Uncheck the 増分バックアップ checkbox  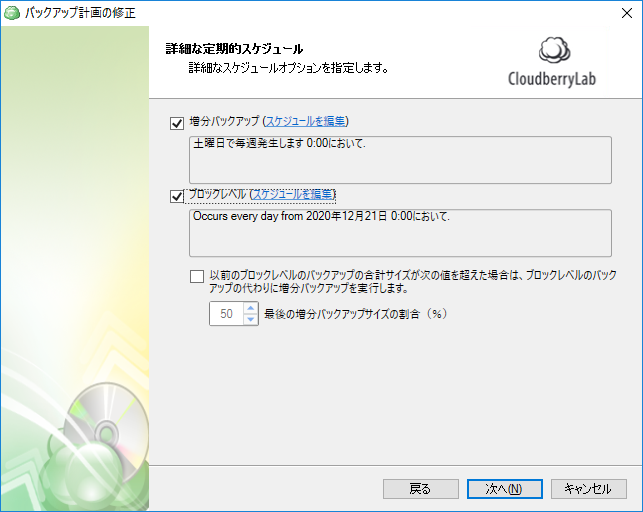[x=177, y=123]
